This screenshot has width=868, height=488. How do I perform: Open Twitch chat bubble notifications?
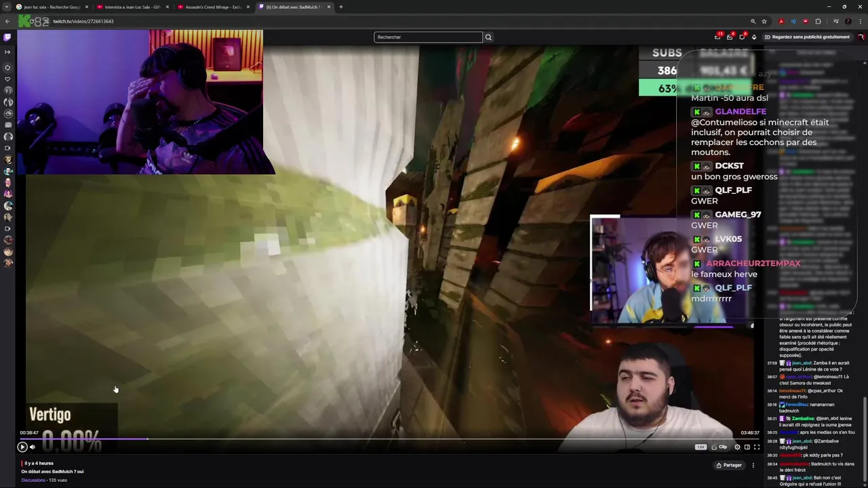pyautogui.click(x=742, y=37)
